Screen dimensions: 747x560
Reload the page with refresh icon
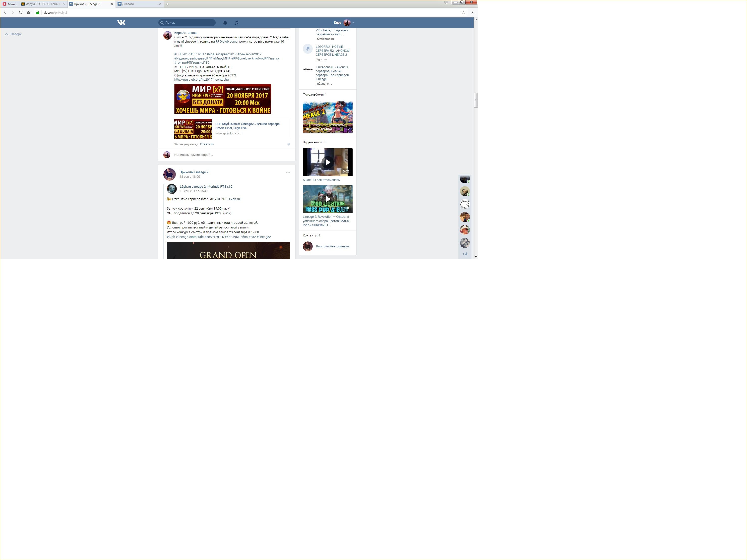coord(21,12)
